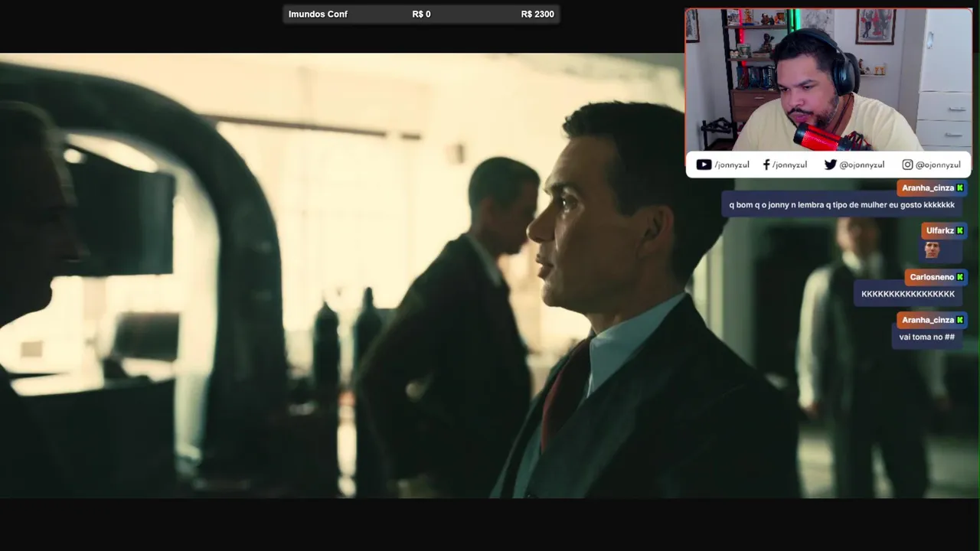The height and width of the screenshot is (551, 980).
Task: Click the green badge beside the first Aranha_cinza name
Action: point(960,188)
